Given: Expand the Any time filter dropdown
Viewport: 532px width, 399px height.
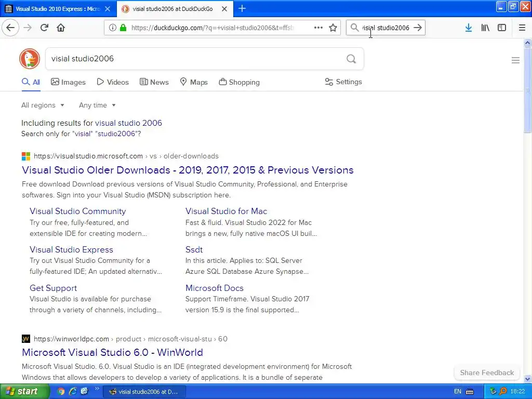Looking at the screenshot, I should [x=97, y=105].
